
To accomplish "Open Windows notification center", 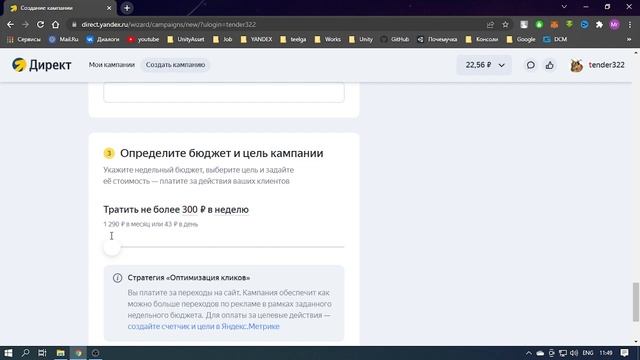I will (x=624, y=353).
